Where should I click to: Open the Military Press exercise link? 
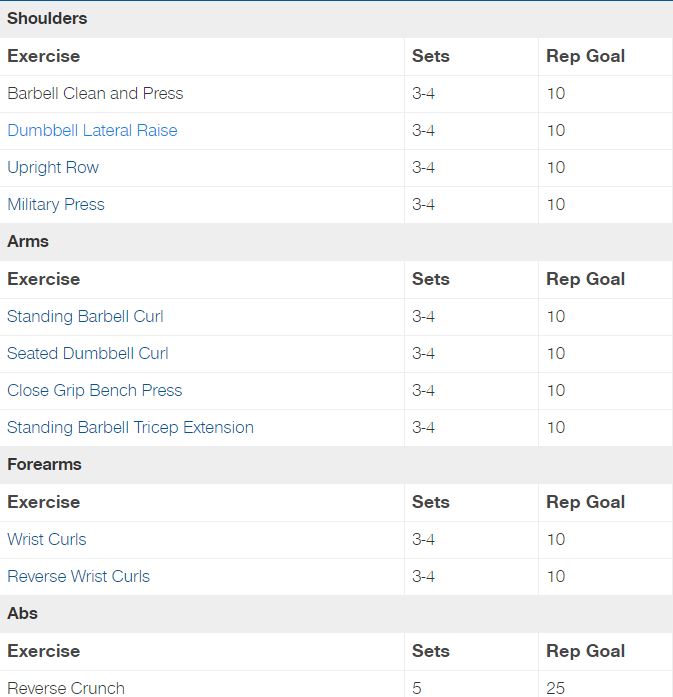[56, 204]
